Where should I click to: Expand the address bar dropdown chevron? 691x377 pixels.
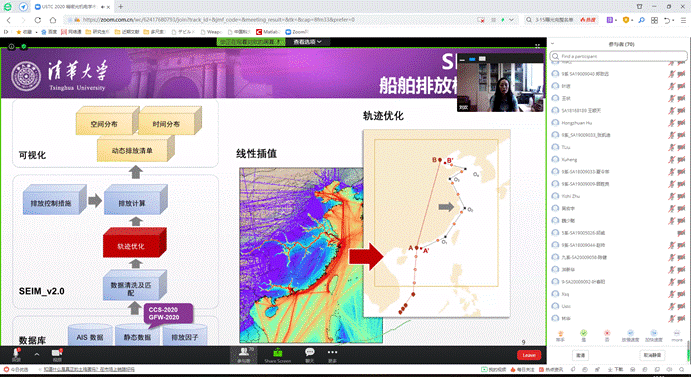[x=511, y=20]
